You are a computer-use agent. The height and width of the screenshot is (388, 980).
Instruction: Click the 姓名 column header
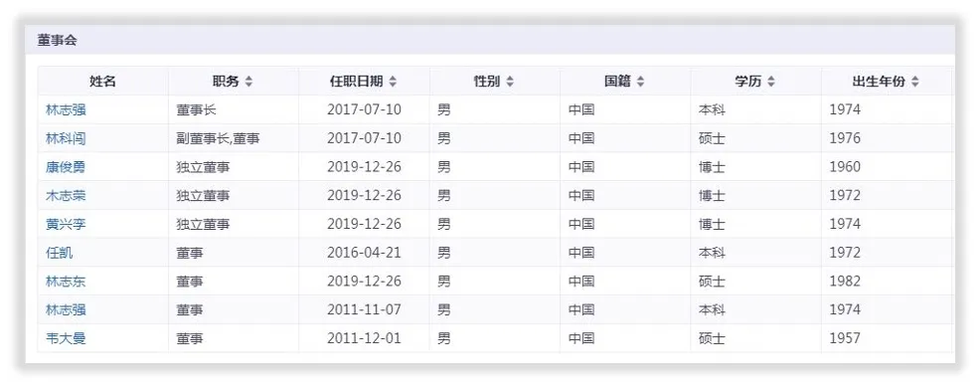(x=102, y=82)
